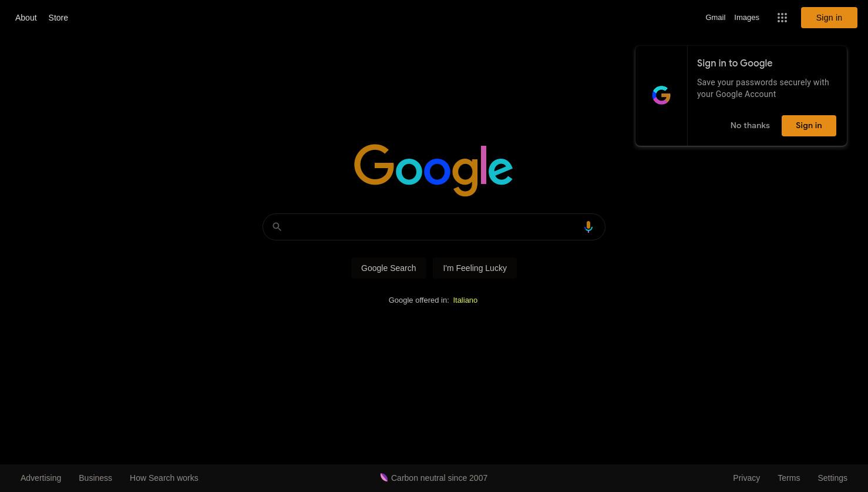Click the Google G logo in the sign-in popup

pyautogui.click(x=661, y=95)
